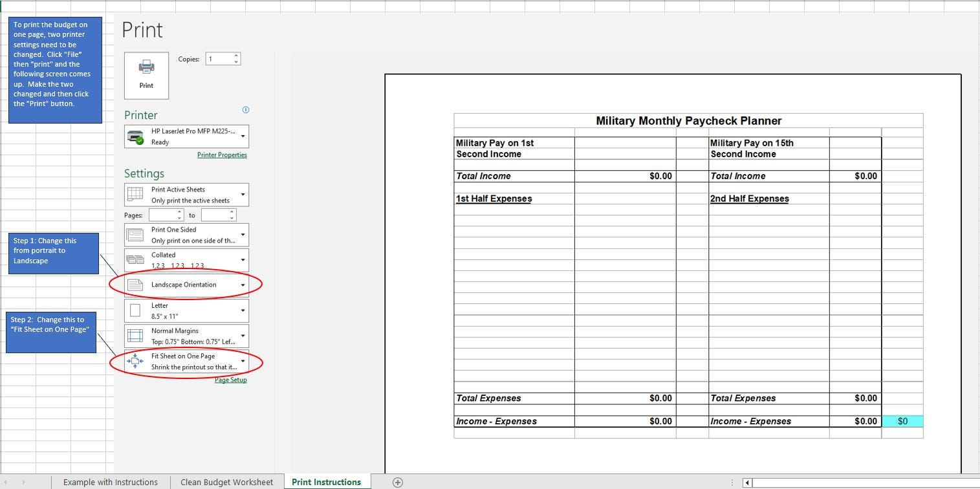Open Page Setup via the link
The image size is (980, 489).
click(230, 380)
